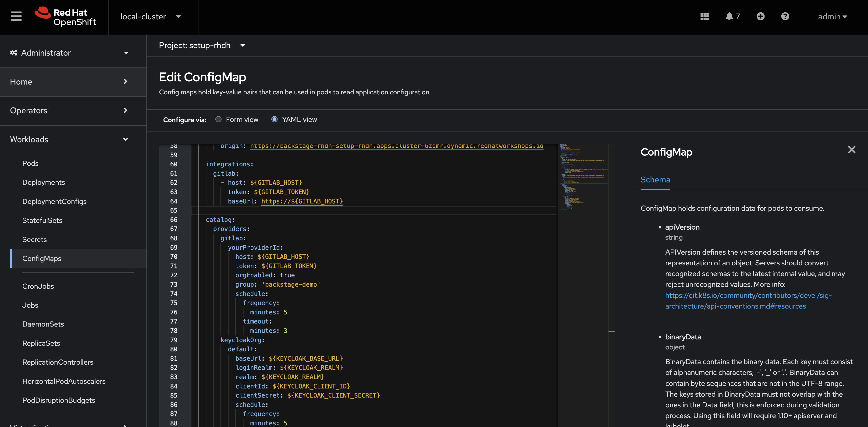Click 'backstage-demo' group value
Image resolution: width=868 pixels, height=427 pixels.
click(291, 285)
